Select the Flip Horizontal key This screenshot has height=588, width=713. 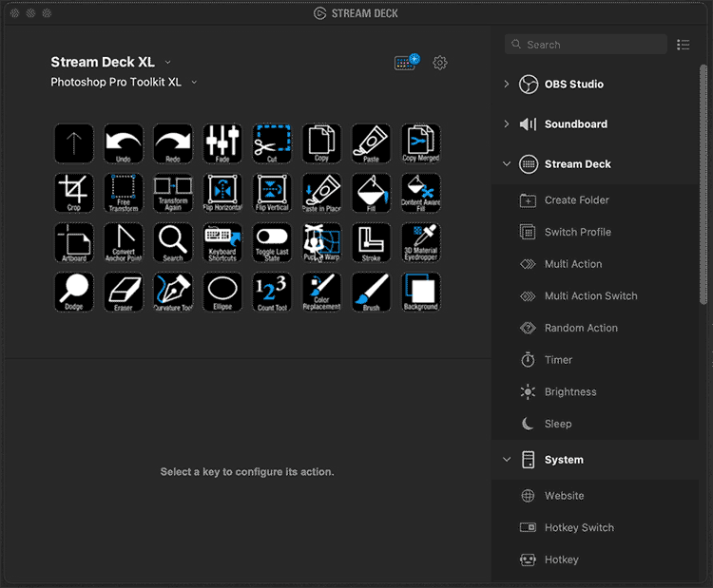[222, 193]
